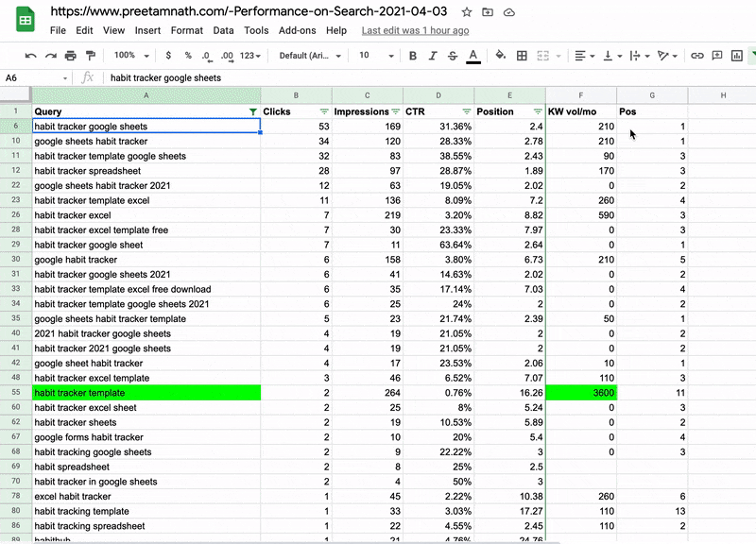Click the Format as currency button
This screenshot has height=544, width=756.
click(x=168, y=56)
